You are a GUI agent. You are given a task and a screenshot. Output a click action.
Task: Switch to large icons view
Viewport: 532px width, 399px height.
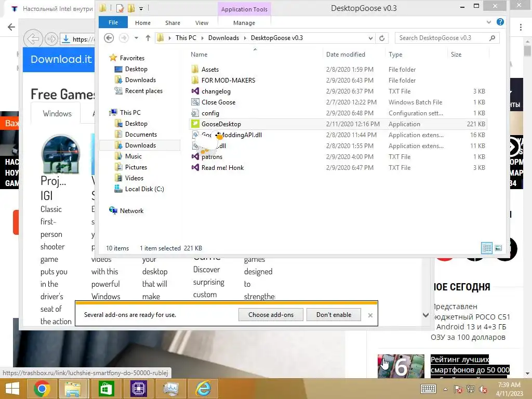coord(498,248)
